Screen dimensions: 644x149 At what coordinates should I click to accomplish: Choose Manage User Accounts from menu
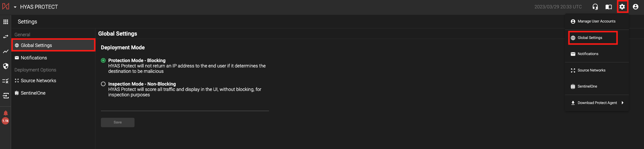click(596, 21)
